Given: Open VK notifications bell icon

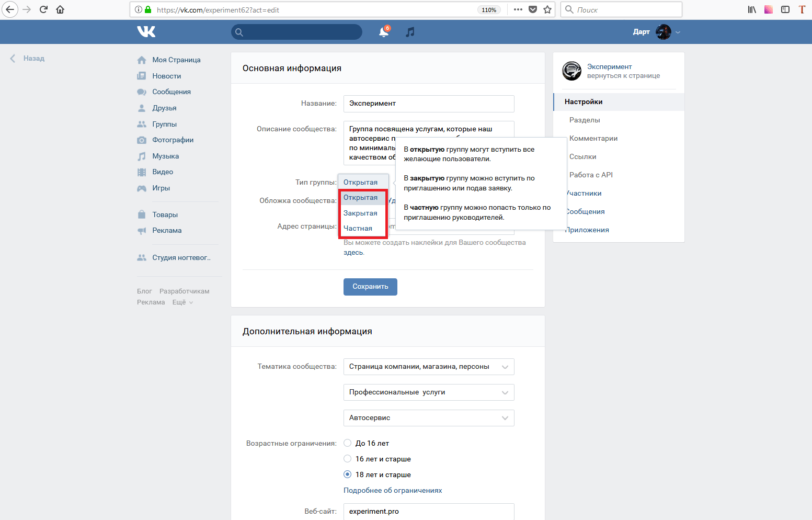Looking at the screenshot, I should 384,32.
